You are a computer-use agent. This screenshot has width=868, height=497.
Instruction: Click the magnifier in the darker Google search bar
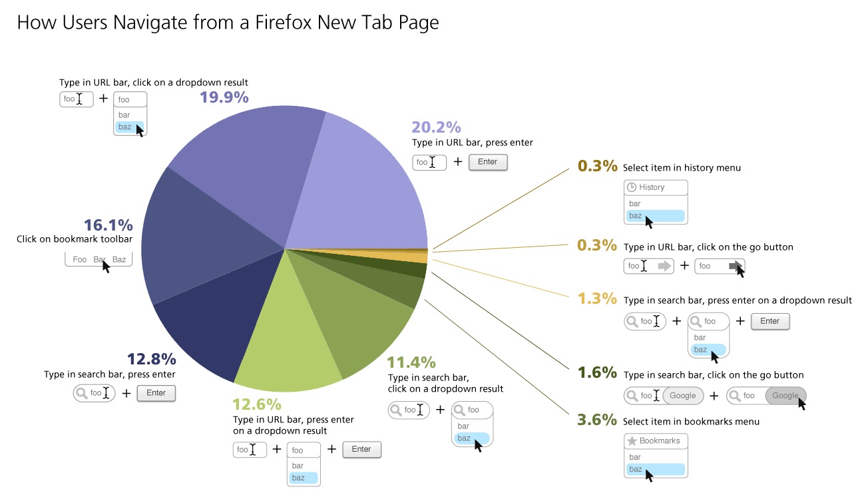(x=734, y=396)
